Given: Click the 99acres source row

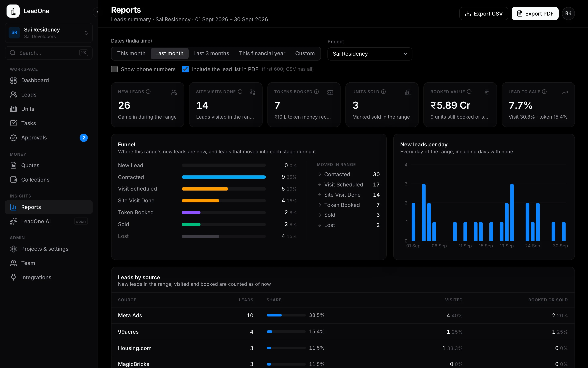Looking at the screenshot, I should click(343, 332).
